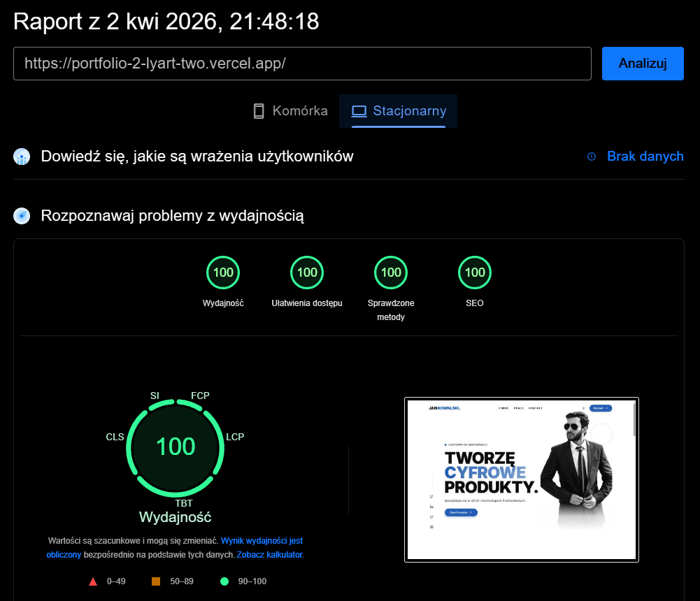Image resolution: width=700 pixels, height=601 pixels.
Task: Click the FCP metric label
Action: tap(200, 396)
